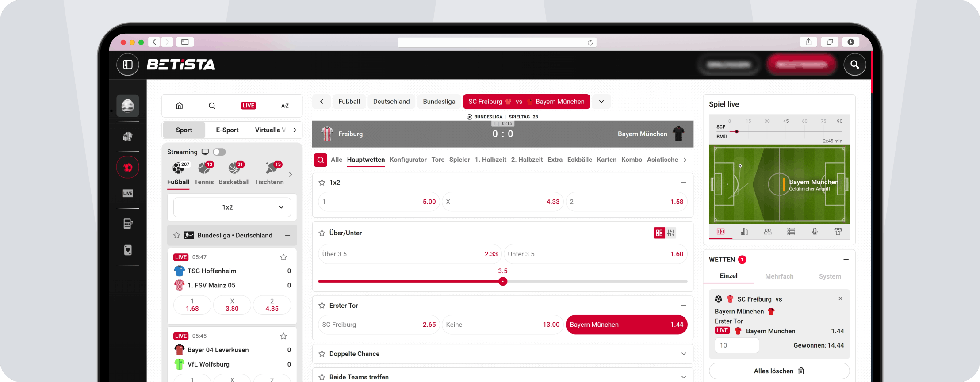Remove the SC Freiburg bet from slip

point(840,299)
